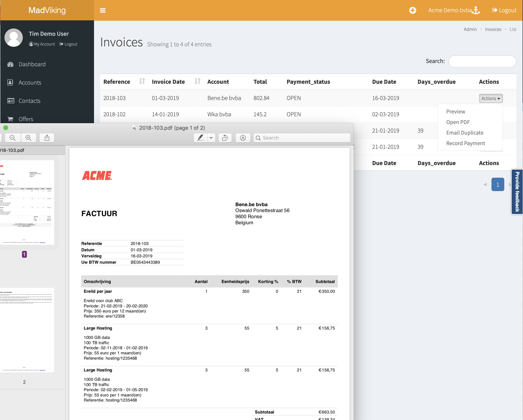523x420 pixels.
Task: Open the Dashboard sidebar item
Action: click(32, 64)
